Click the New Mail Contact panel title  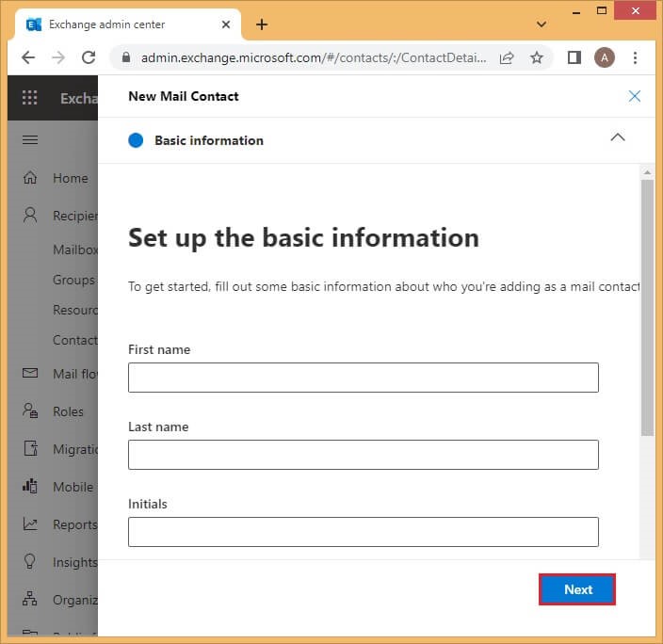[x=184, y=96]
